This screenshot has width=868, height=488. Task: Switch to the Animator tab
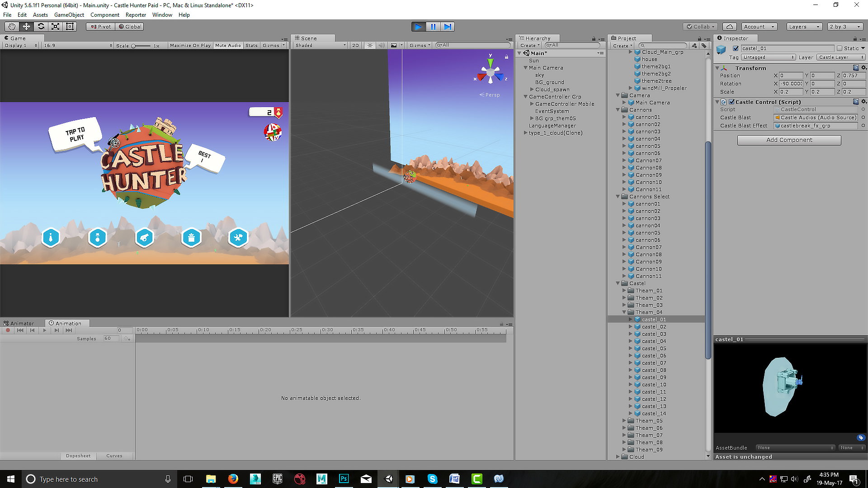(x=19, y=323)
